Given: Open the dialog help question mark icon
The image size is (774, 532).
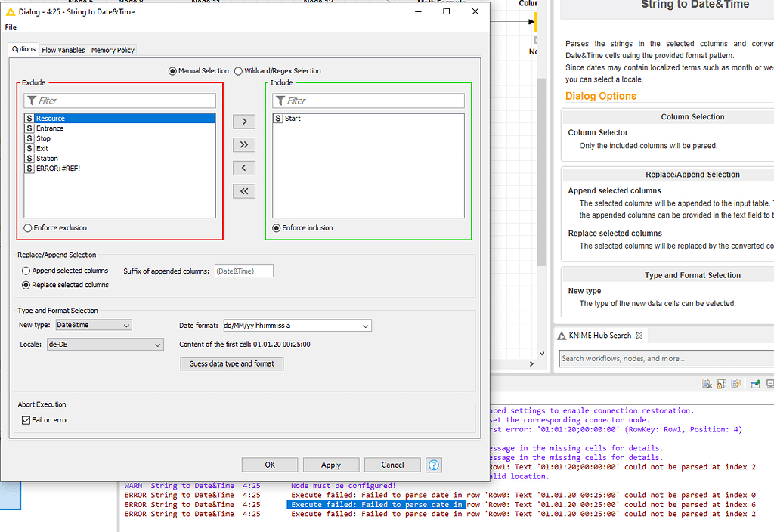Looking at the screenshot, I should 433,465.
